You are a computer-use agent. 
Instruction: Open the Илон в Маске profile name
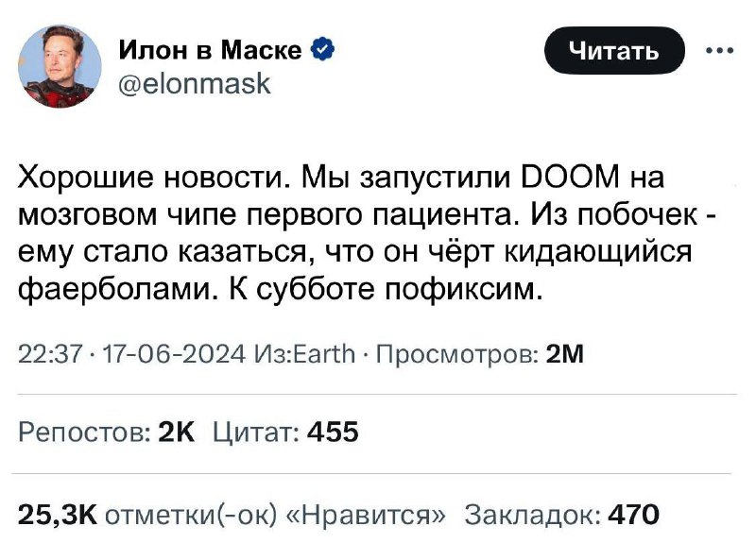click(210, 50)
